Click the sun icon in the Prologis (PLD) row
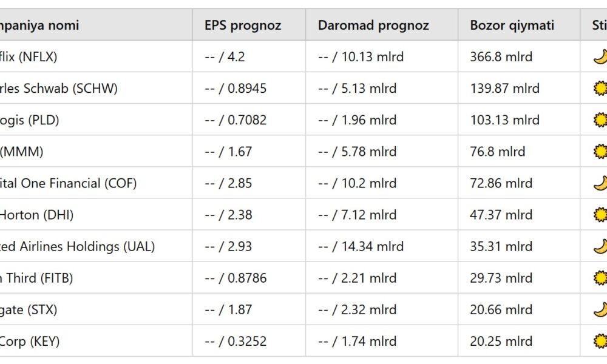This screenshot has height=364, width=607. click(x=600, y=120)
